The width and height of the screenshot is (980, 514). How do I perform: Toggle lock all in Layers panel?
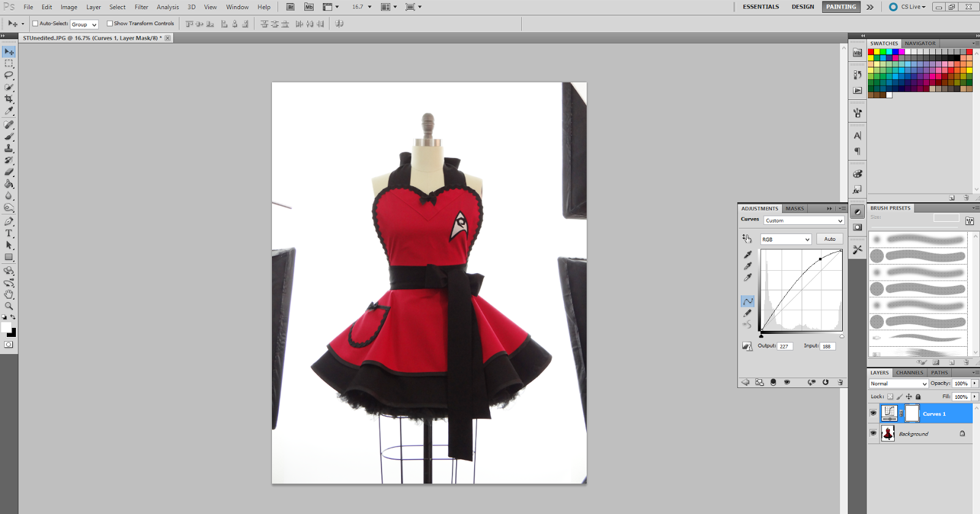pyautogui.click(x=918, y=396)
